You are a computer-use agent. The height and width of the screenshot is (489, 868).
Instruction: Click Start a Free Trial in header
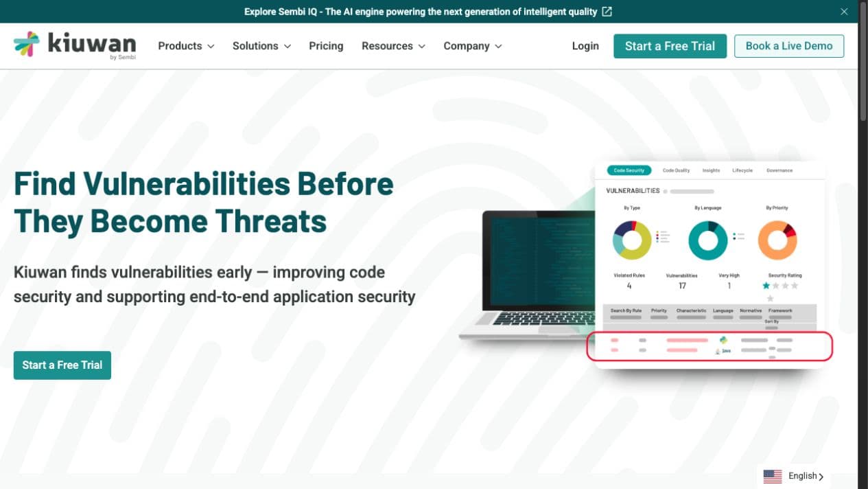point(670,46)
